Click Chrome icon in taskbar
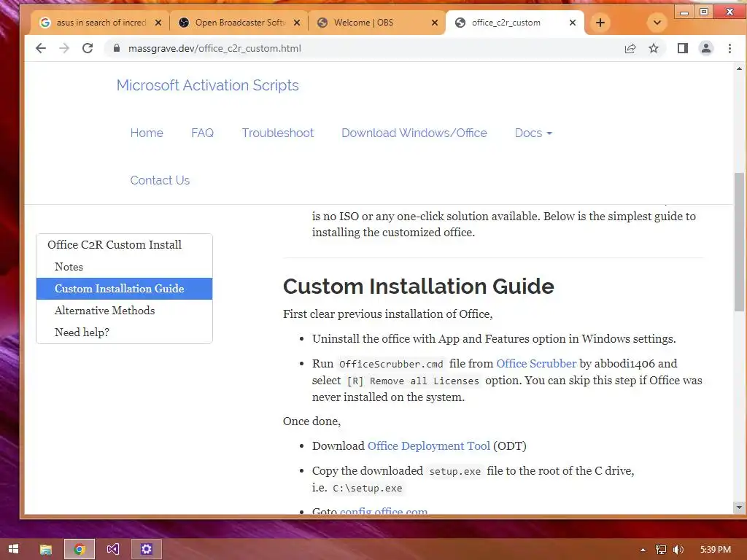Screen dimensions: 747x560 coord(80,549)
